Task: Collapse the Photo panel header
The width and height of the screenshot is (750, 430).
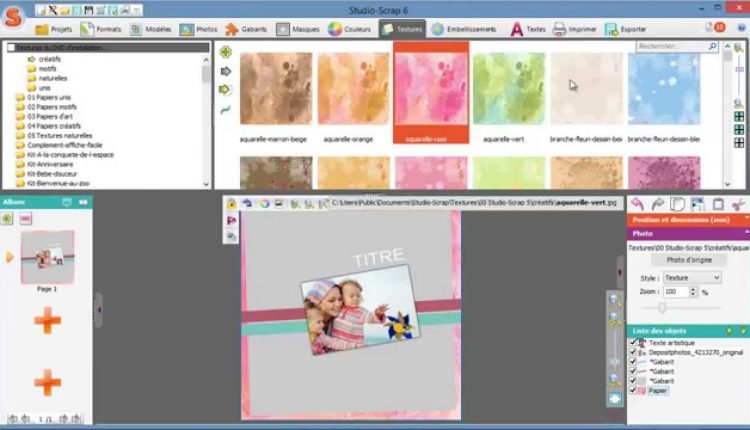Action: tap(688, 233)
